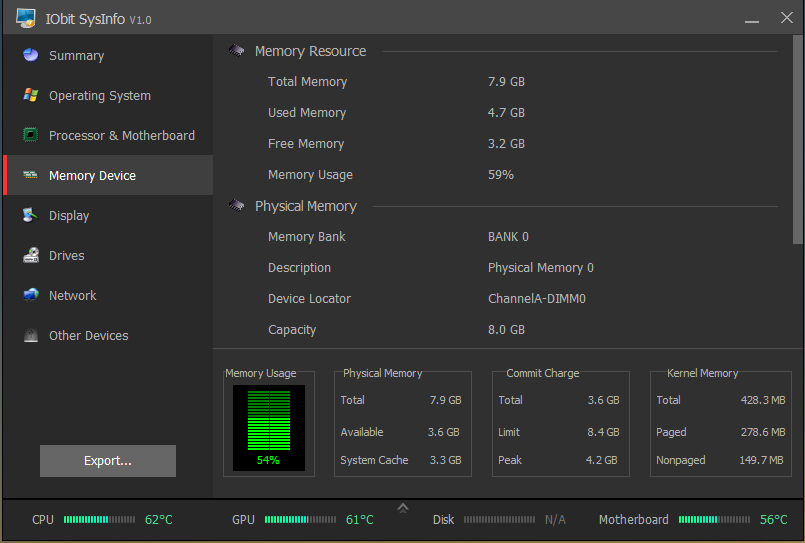
Task: Minimize the IObit SysInfo window
Action: (752, 19)
